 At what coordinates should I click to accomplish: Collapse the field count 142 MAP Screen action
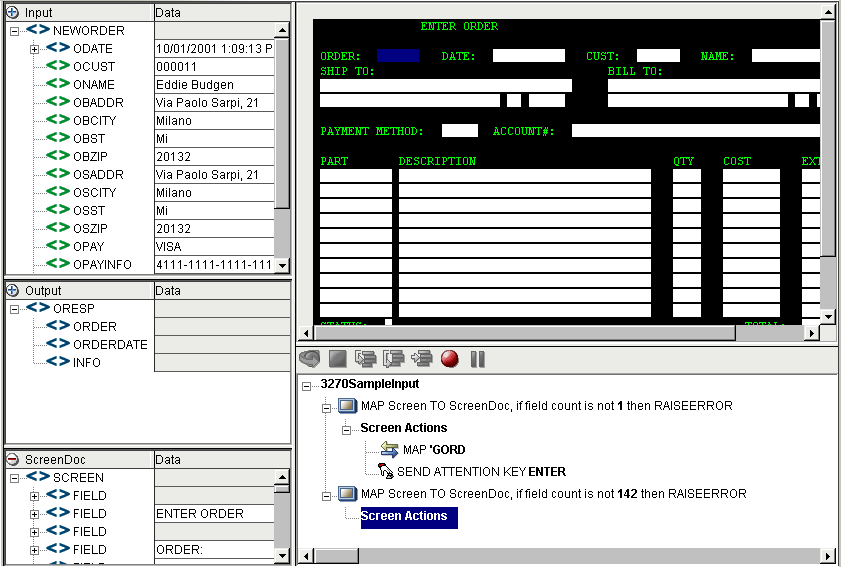[x=326, y=496]
